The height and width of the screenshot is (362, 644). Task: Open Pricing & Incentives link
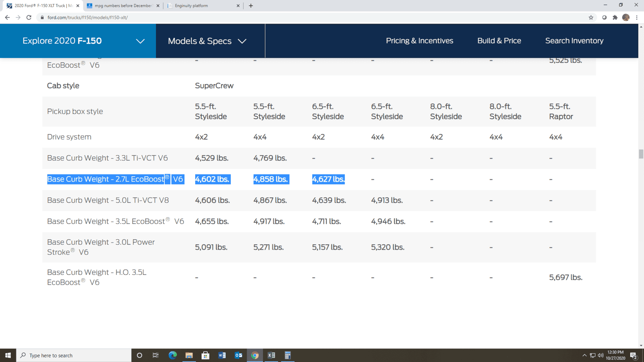tap(419, 41)
